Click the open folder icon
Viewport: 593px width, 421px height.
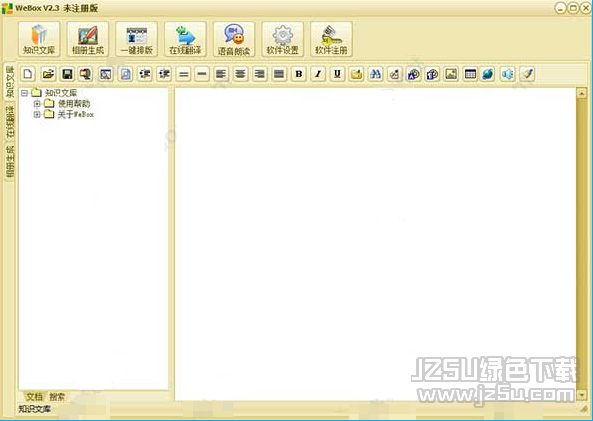[x=48, y=74]
